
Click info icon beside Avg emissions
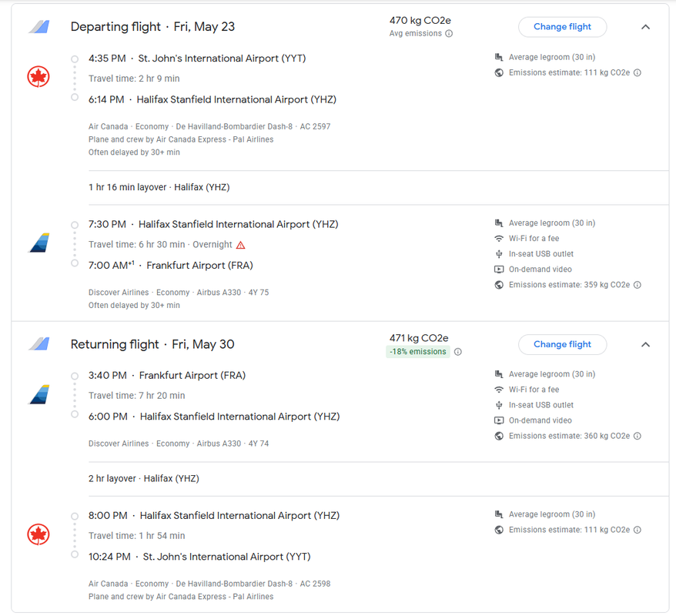449,34
